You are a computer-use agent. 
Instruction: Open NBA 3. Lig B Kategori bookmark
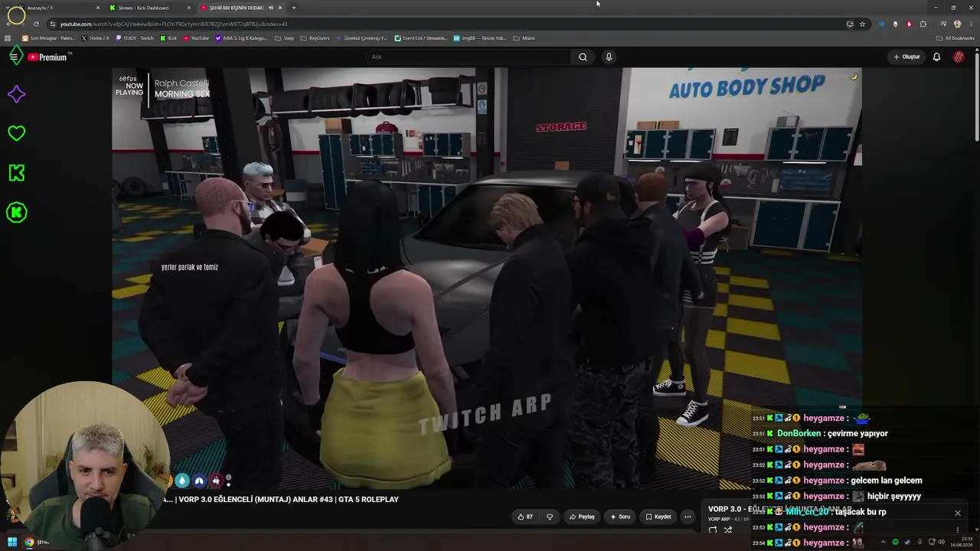click(x=241, y=38)
